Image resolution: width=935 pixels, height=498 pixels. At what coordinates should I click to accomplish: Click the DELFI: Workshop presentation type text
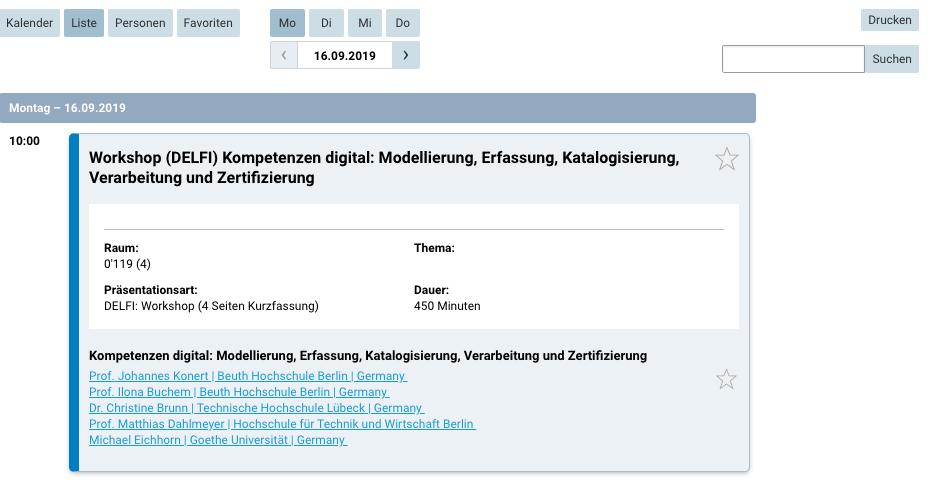click(211, 306)
